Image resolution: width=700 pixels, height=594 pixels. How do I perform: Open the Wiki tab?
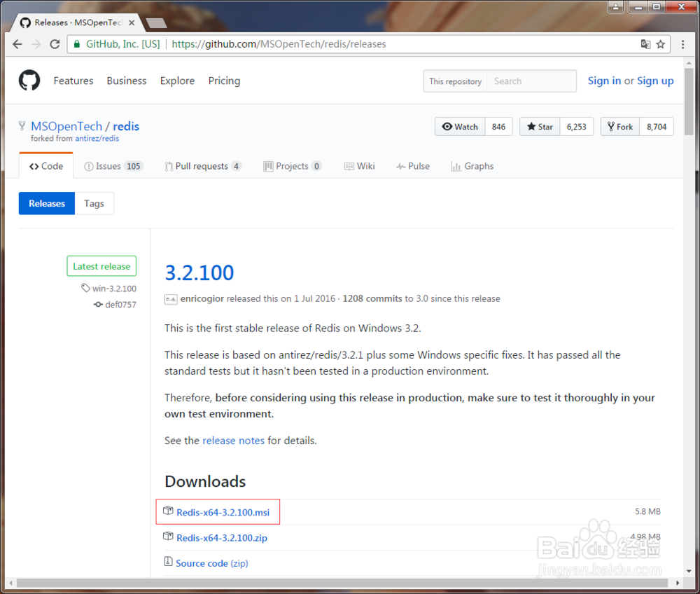359,166
